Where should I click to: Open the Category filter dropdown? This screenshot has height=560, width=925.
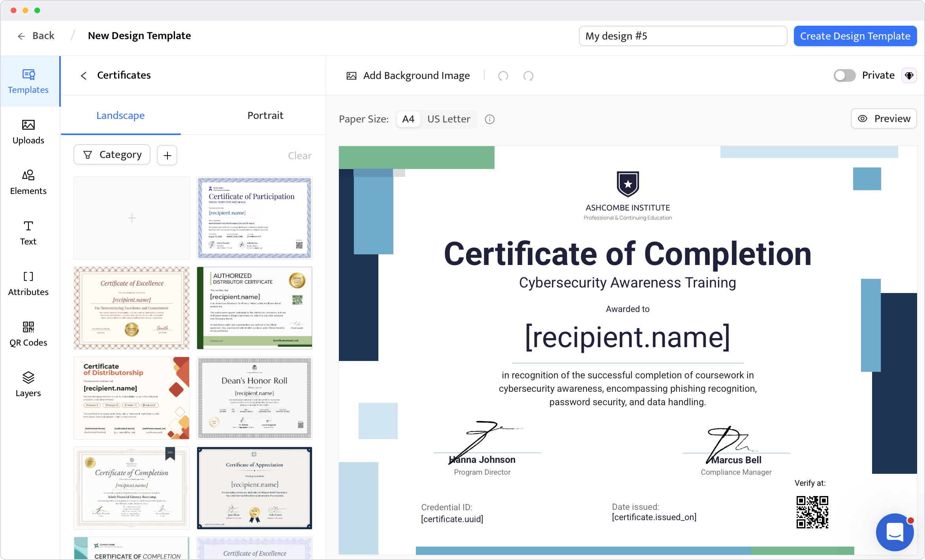(112, 154)
